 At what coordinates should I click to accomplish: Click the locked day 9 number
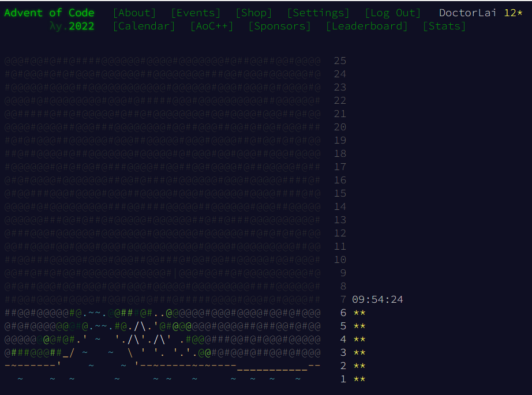click(343, 273)
